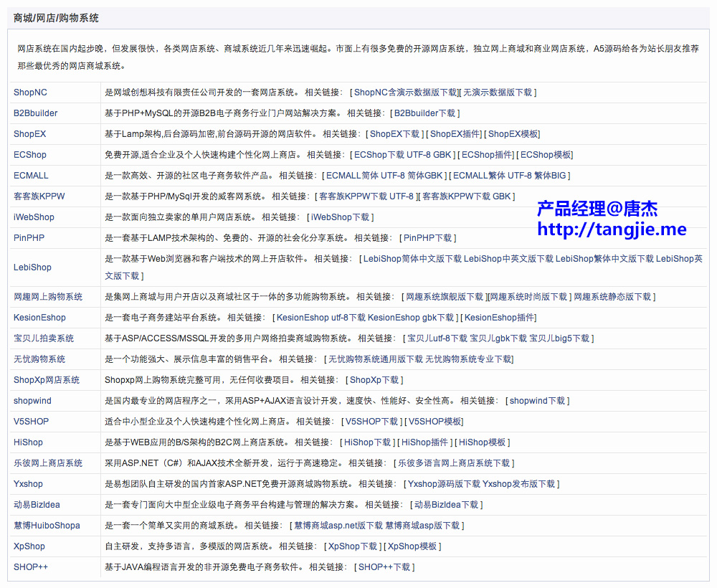This screenshot has width=717, height=588.
Task: Download ShopNC 无演示数据版
Action: (x=498, y=93)
